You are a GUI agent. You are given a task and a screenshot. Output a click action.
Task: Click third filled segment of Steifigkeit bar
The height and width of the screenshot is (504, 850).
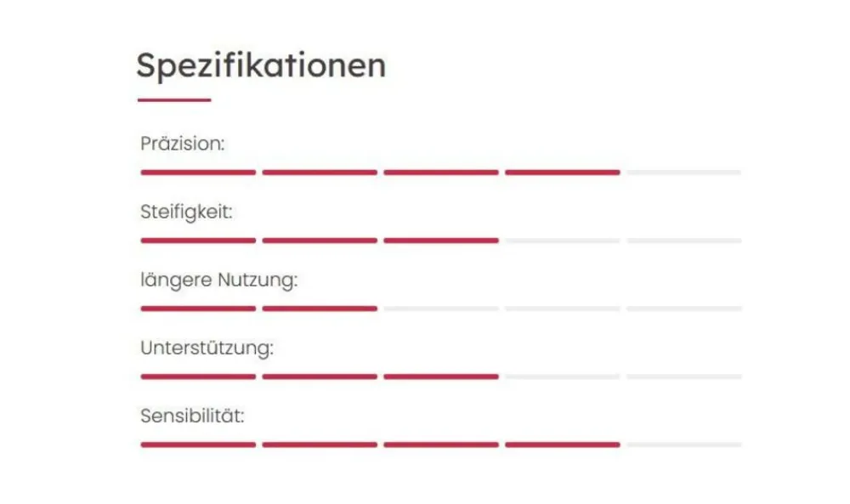440,241
